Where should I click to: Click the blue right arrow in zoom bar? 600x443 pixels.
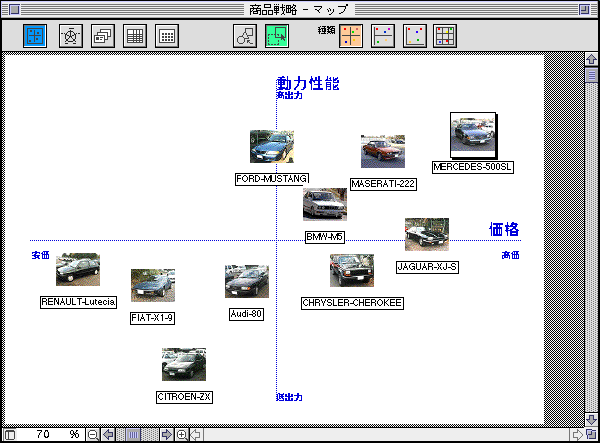click(x=166, y=435)
